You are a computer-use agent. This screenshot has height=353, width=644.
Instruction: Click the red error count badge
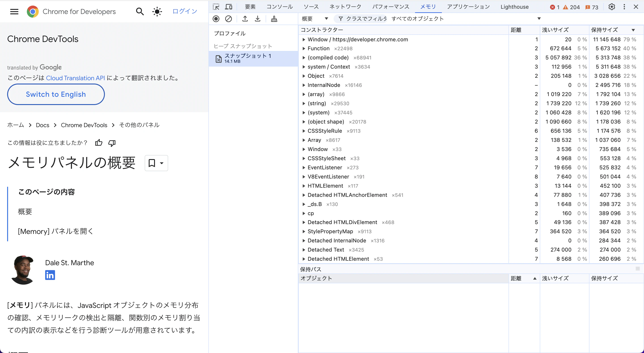555,7
